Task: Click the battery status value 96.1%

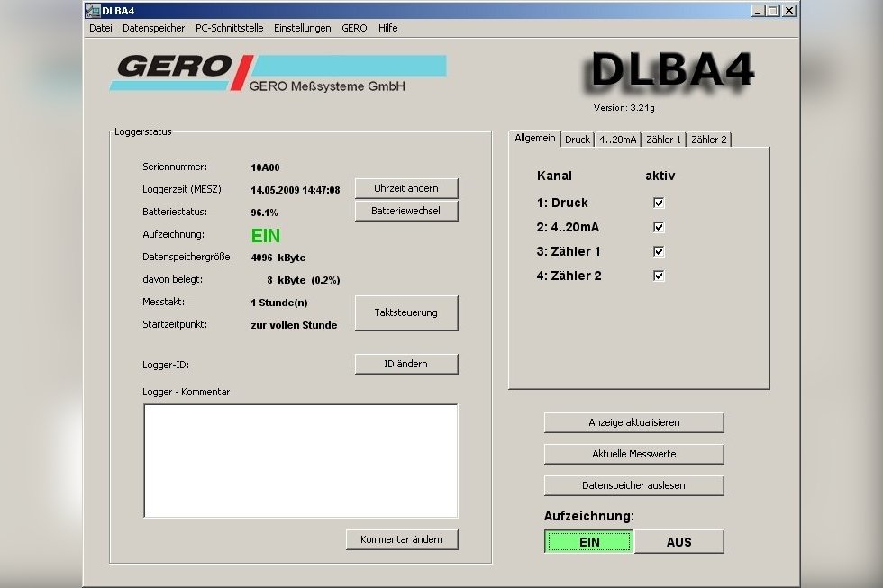Action: pos(264,213)
